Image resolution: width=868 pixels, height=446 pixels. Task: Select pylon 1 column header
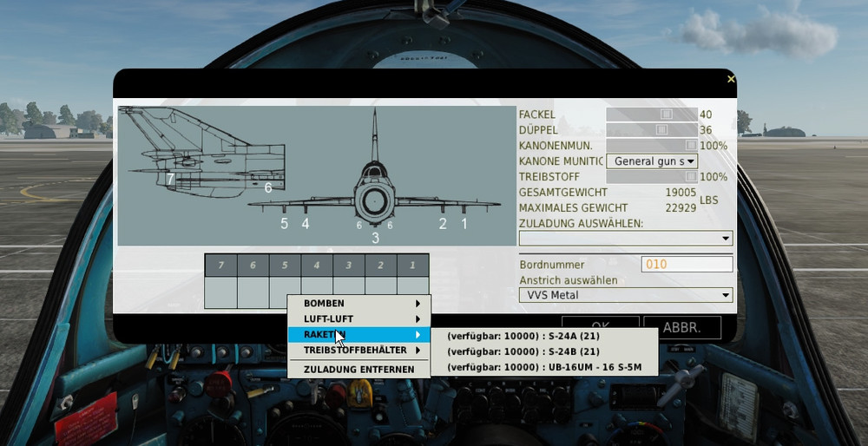point(412,266)
